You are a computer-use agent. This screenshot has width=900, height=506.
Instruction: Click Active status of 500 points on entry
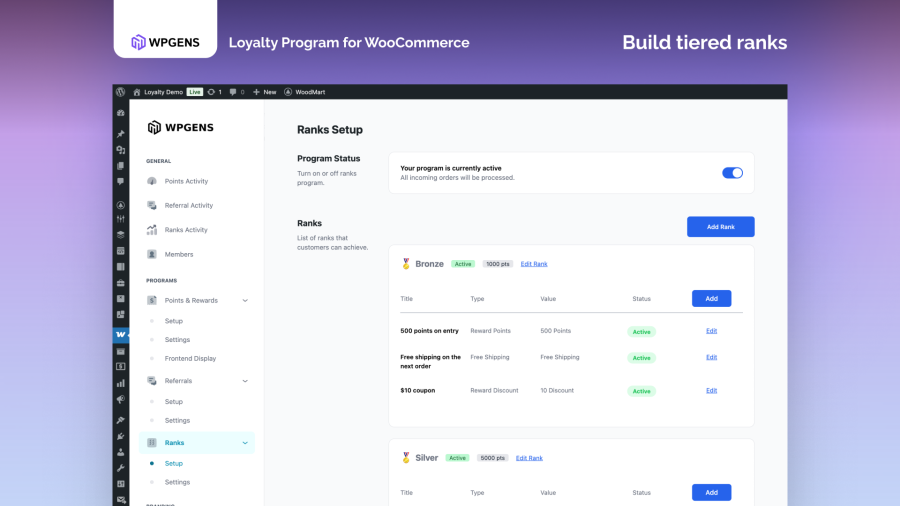pos(641,332)
